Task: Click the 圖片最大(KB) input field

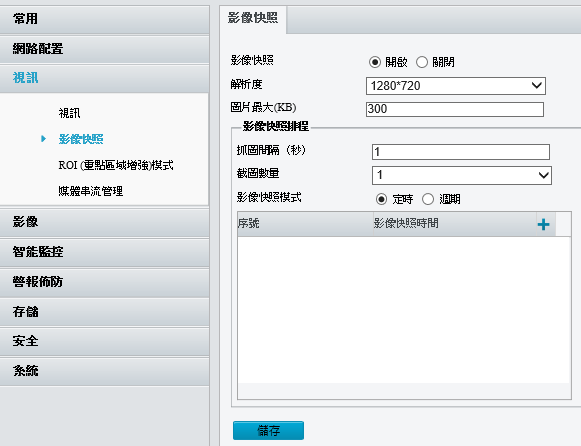Action: pos(455,109)
